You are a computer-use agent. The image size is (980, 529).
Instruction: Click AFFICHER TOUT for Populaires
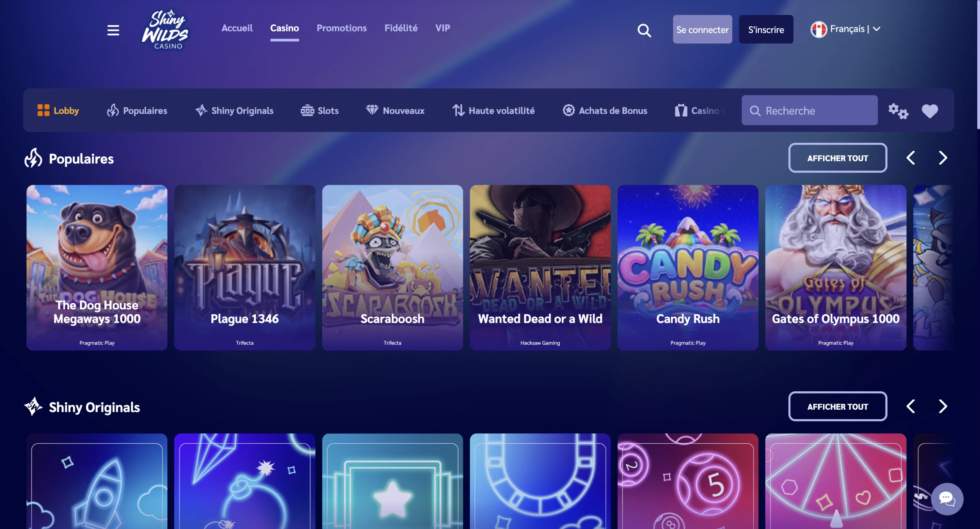[x=838, y=158]
